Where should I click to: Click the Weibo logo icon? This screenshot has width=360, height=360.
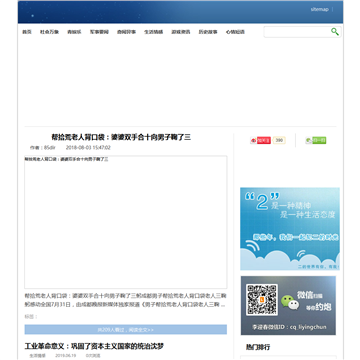pyautogui.click(x=254, y=141)
